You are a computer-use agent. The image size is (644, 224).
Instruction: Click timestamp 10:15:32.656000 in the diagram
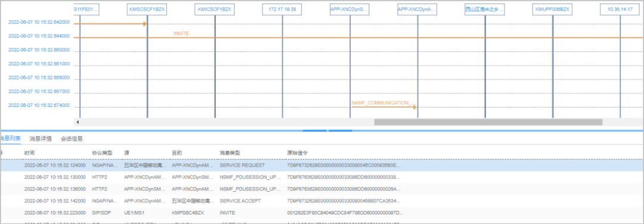coord(39,78)
